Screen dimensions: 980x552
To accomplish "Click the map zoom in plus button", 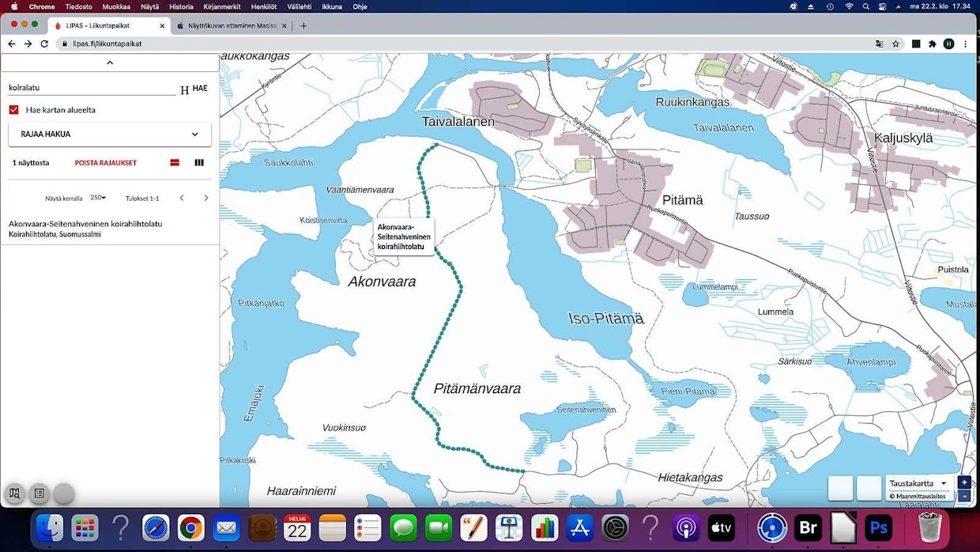I will coord(963,482).
